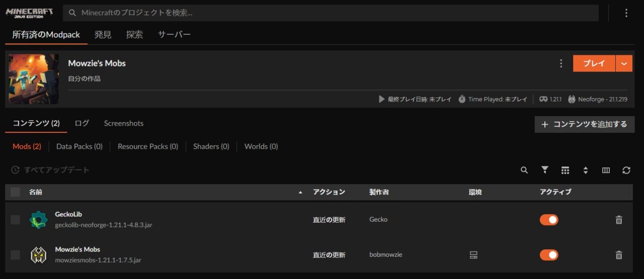The width and height of the screenshot is (644, 279).
Task: Switch to grid view layout icon
Action: tap(565, 170)
